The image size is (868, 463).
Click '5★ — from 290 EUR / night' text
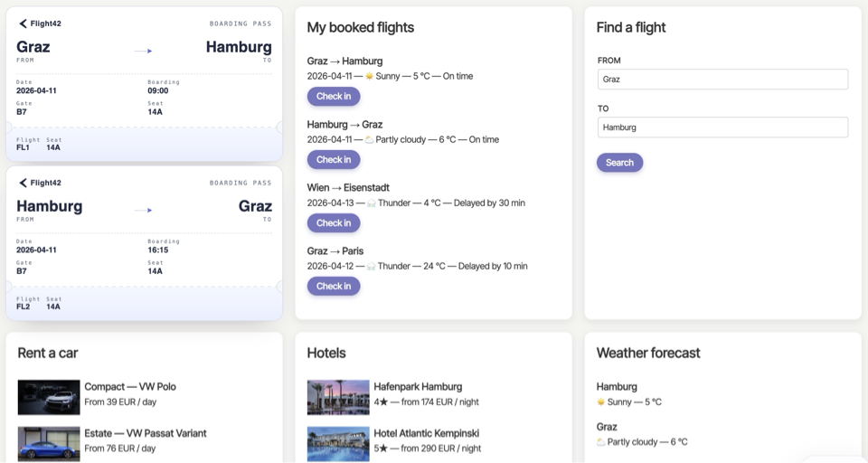428,449
